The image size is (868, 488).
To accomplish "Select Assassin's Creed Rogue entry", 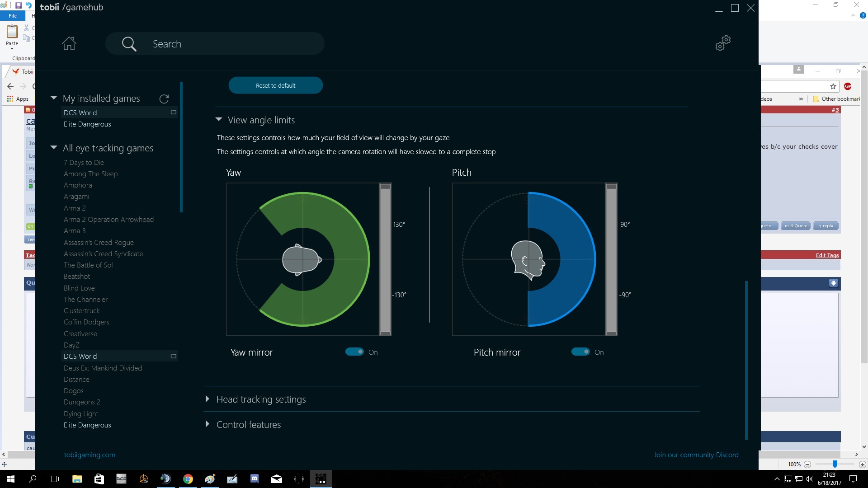I will (x=99, y=243).
